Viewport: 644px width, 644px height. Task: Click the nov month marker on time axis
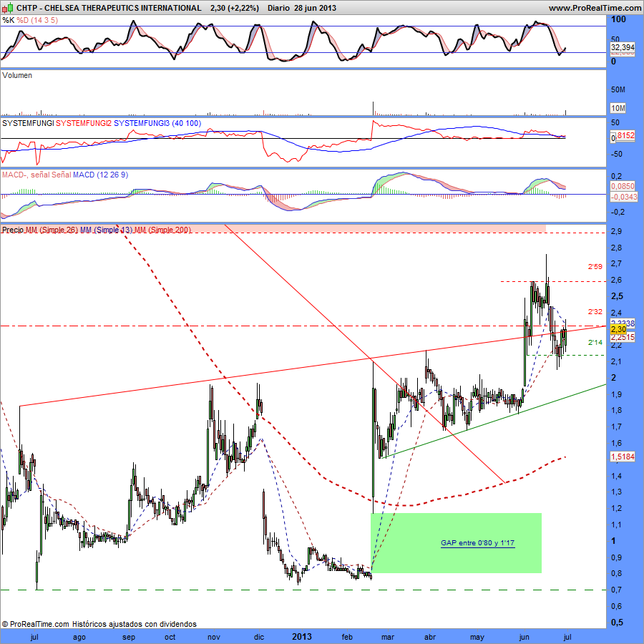[214, 637]
